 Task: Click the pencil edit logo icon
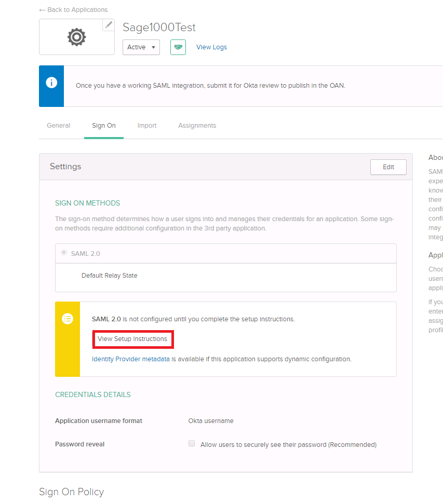point(109,25)
